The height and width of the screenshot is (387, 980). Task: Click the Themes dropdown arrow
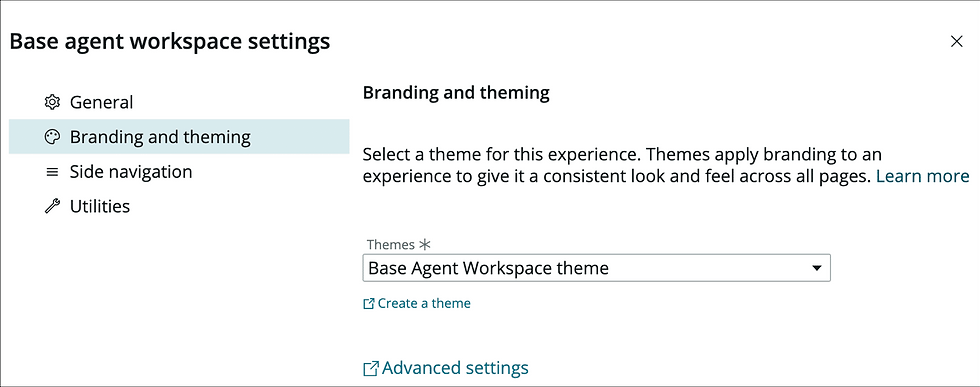(816, 268)
